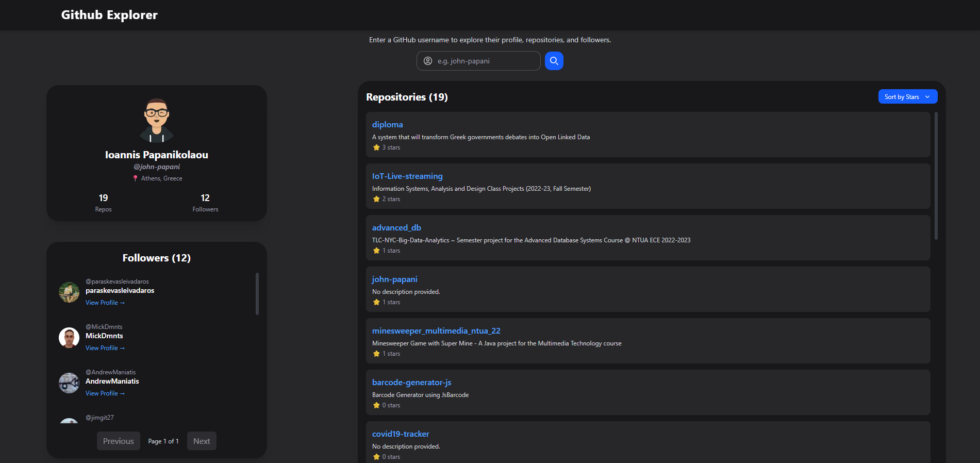Click the AndrewManiatis follower avatar
This screenshot has width=980, height=463.
coord(69,383)
